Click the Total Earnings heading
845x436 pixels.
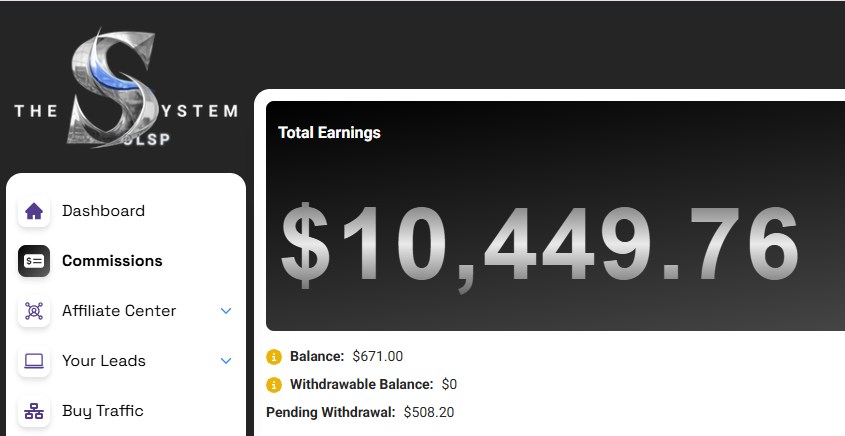[x=329, y=133]
